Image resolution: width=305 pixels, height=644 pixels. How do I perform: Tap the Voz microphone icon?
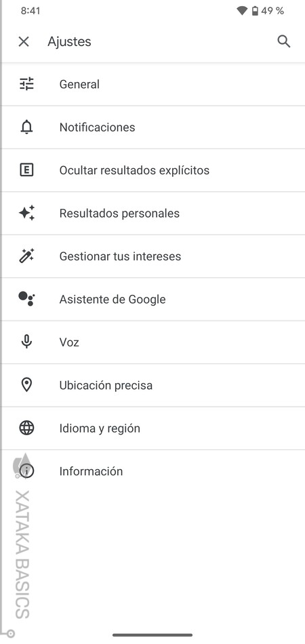point(26,342)
